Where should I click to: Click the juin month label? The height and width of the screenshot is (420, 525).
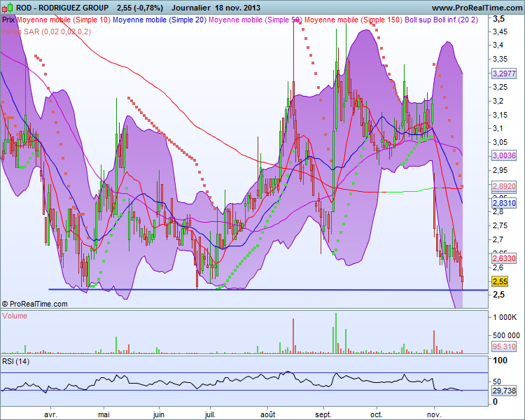(x=159, y=414)
